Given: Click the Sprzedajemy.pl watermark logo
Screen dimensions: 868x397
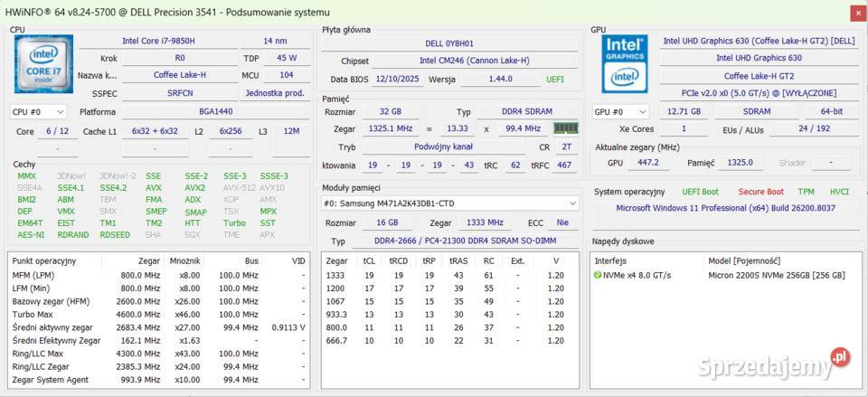Looking at the screenshot, I should (x=775, y=363).
